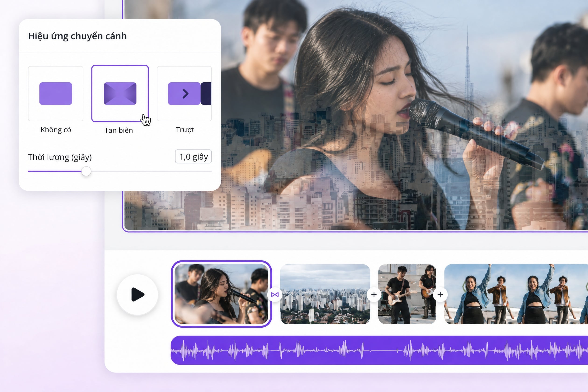This screenshot has height=392, width=588.
Task: Select the guitarists clip thumbnail
Action: coord(407,294)
